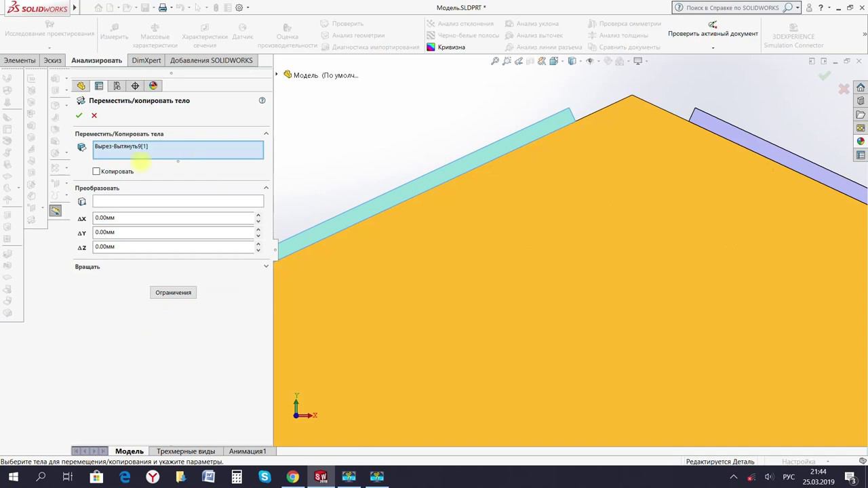This screenshot has height=488, width=868.
Task: Cancel with viewport red X corner
Action: (844, 89)
